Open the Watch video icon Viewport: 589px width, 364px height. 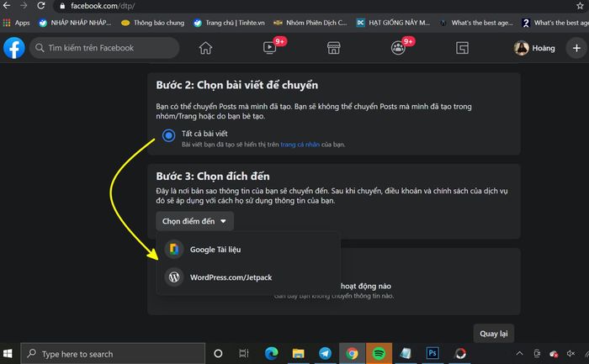(270, 48)
